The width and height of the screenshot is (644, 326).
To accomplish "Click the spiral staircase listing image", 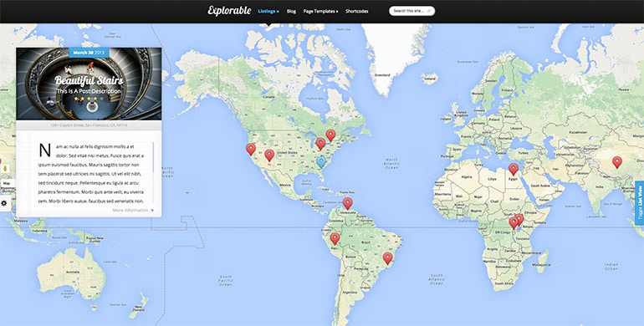I will [x=89, y=84].
